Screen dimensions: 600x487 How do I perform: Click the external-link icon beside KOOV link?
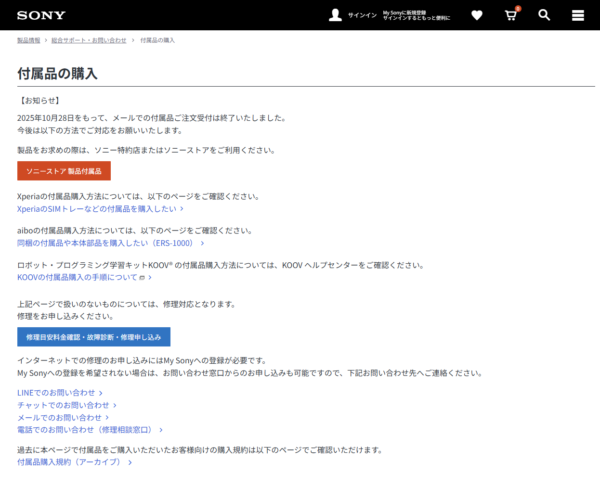tap(142, 277)
